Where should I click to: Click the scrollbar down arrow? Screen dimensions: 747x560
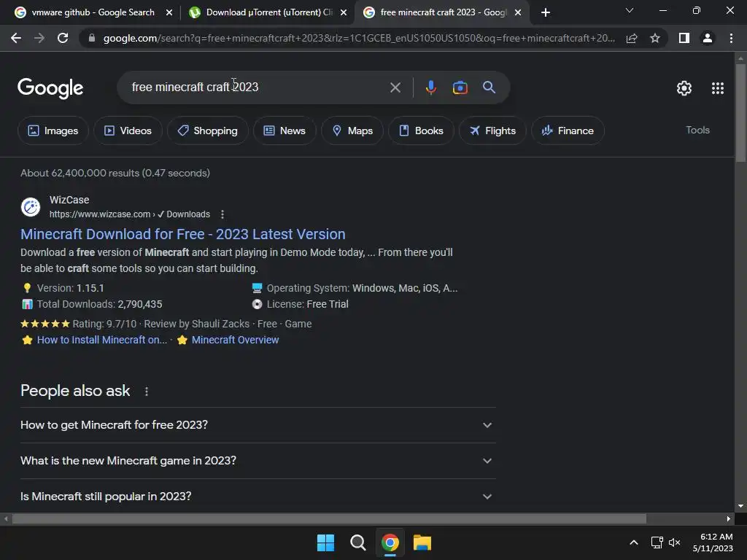[740, 506]
